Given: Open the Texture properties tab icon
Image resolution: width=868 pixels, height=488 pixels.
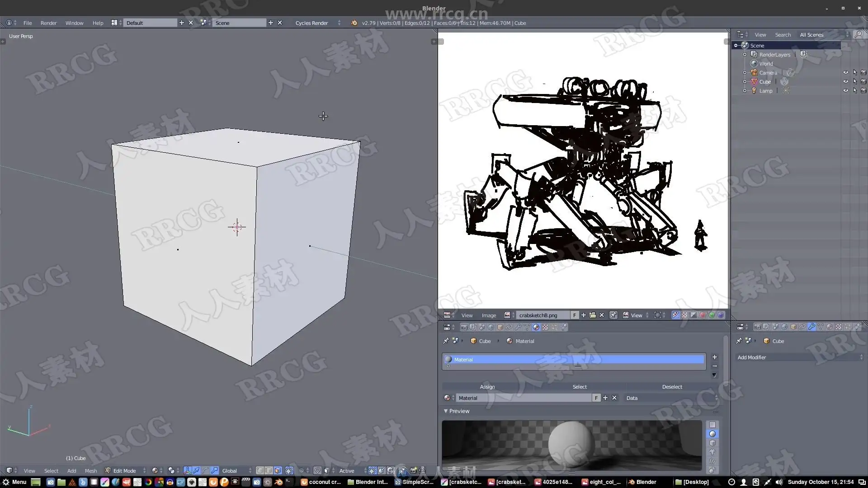Looking at the screenshot, I should (545, 327).
